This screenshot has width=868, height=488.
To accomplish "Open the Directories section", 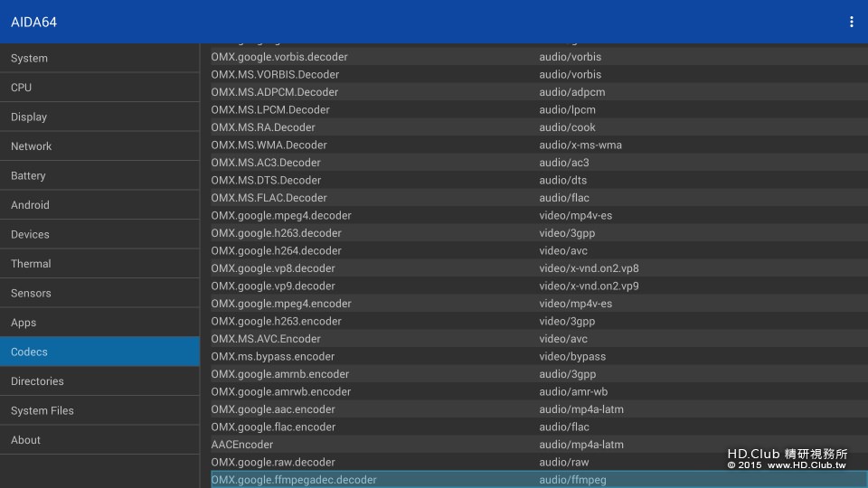I will tap(99, 380).
